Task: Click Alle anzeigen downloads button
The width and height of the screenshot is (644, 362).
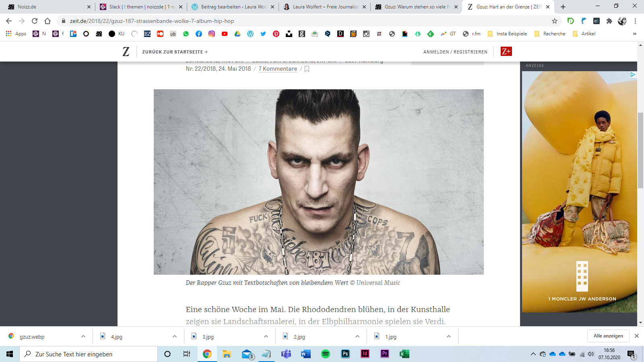Action: click(x=608, y=336)
